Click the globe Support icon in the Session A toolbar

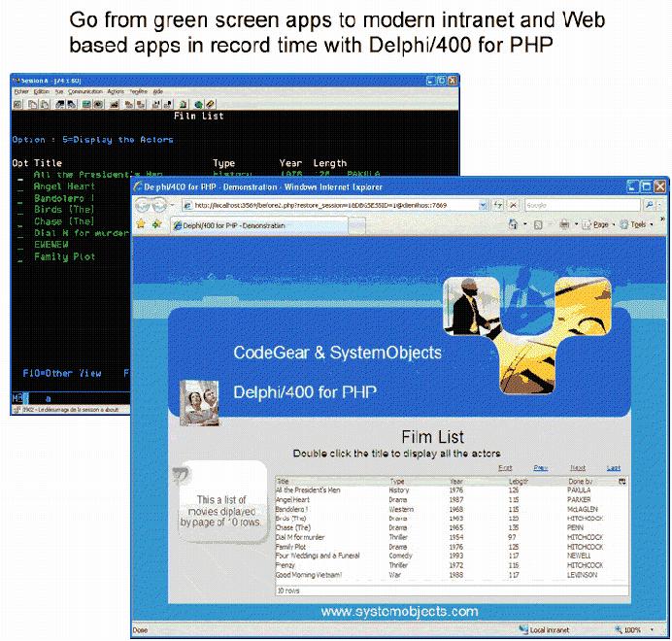tap(198, 104)
